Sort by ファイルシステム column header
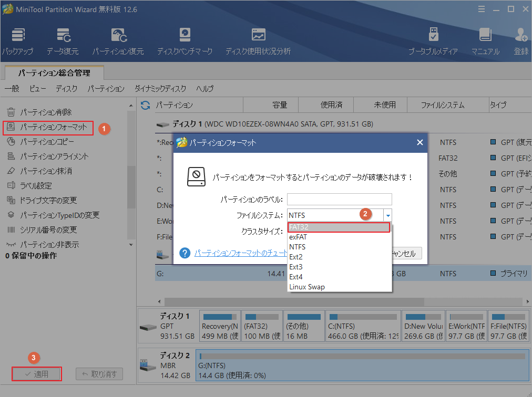532x397 pixels. (x=448, y=105)
